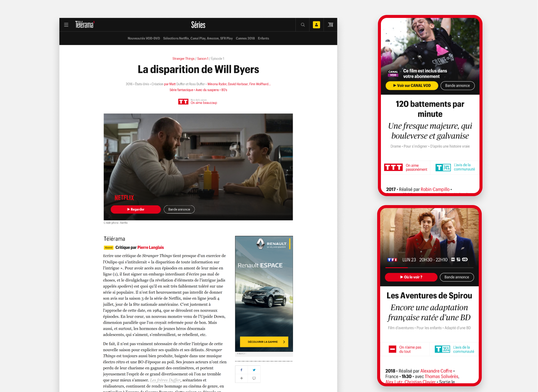
Task: Open the yellow user account icon
Action: coord(316,25)
